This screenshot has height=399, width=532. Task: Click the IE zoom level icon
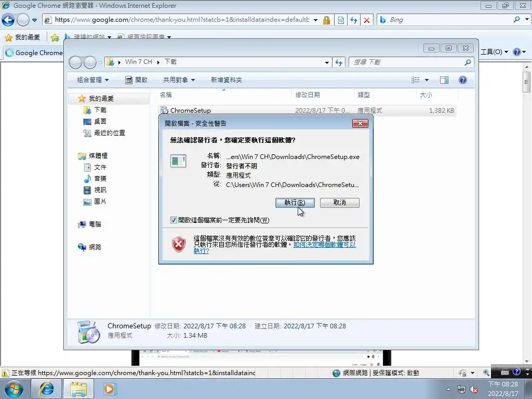(486, 373)
